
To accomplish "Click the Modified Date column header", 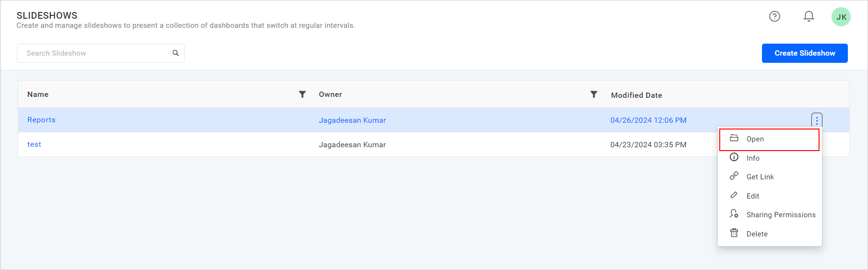I will [636, 95].
